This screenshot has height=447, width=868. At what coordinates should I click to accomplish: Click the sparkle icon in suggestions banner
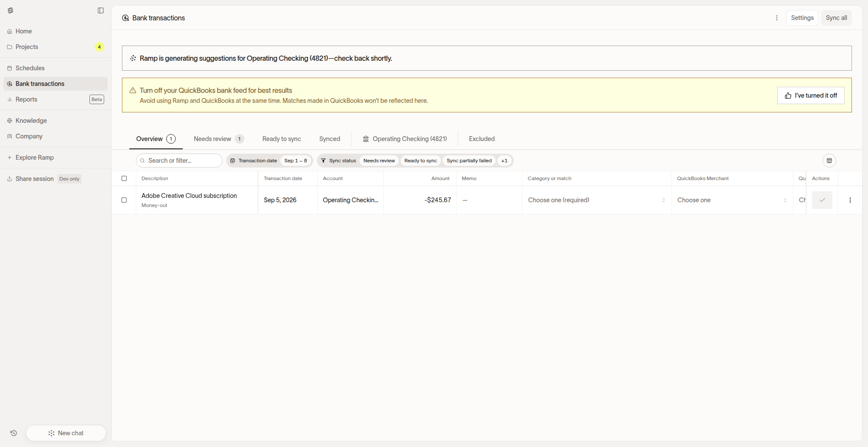click(133, 58)
